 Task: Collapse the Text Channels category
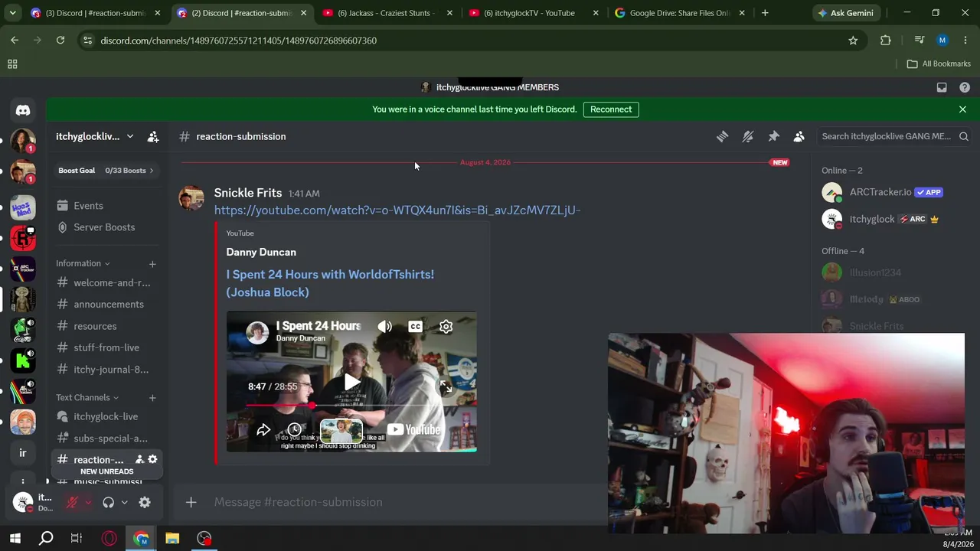point(87,398)
